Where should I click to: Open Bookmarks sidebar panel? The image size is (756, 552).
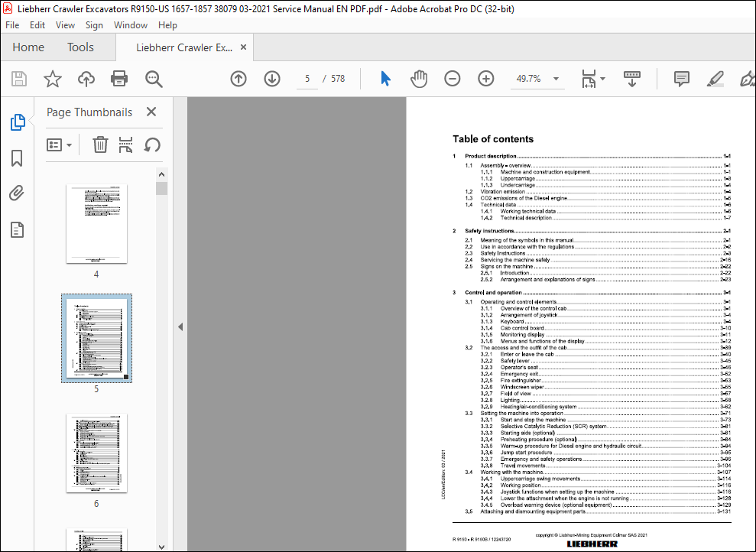[17, 157]
